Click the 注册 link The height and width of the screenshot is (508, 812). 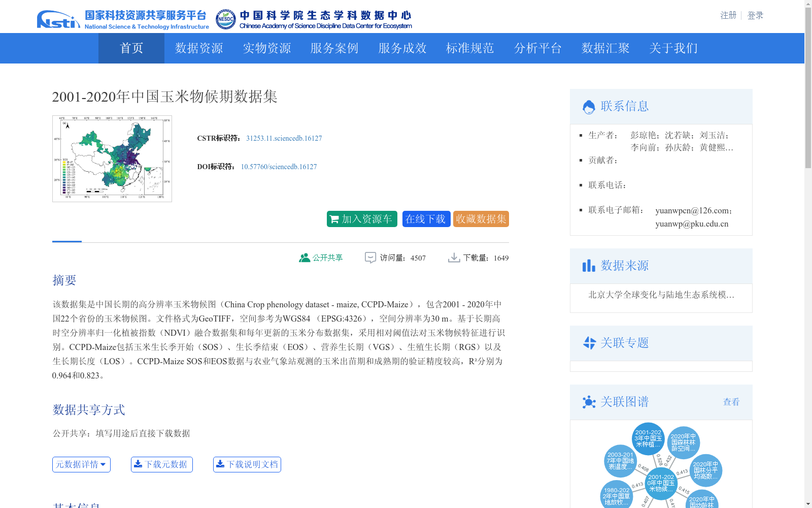click(728, 15)
